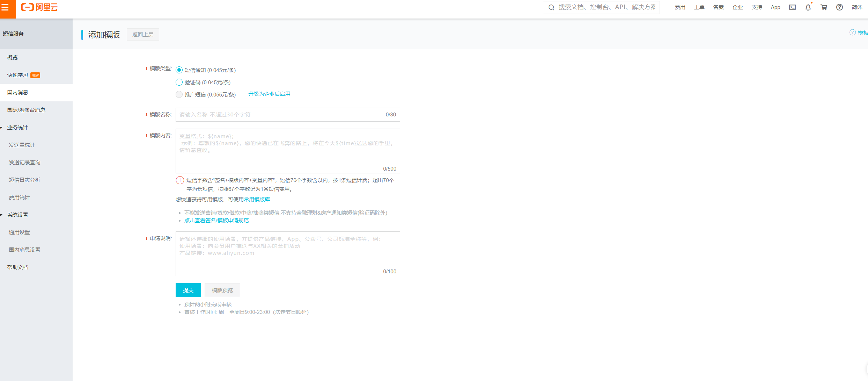The width and height of the screenshot is (868, 381).
Task: Collapse the 业务统计 sidebar group
Action: tap(1, 128)
